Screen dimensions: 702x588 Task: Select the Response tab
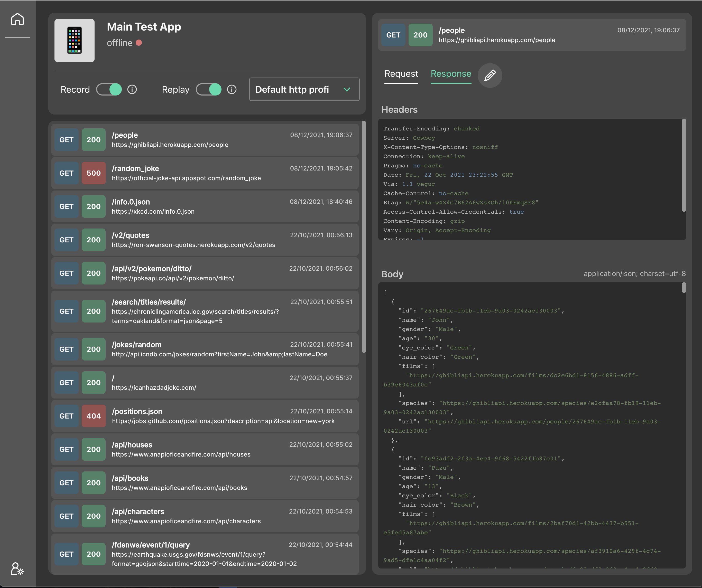(451, 74)
